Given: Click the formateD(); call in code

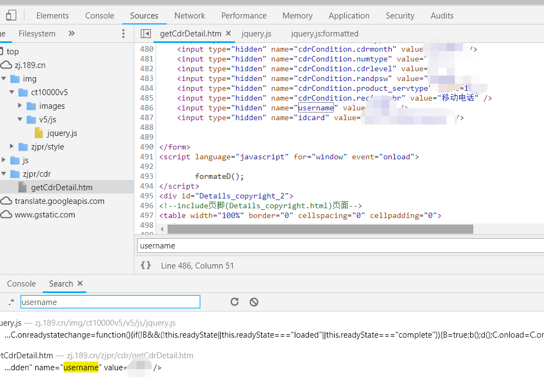Looking at the screenshot, I should [219, 176].
